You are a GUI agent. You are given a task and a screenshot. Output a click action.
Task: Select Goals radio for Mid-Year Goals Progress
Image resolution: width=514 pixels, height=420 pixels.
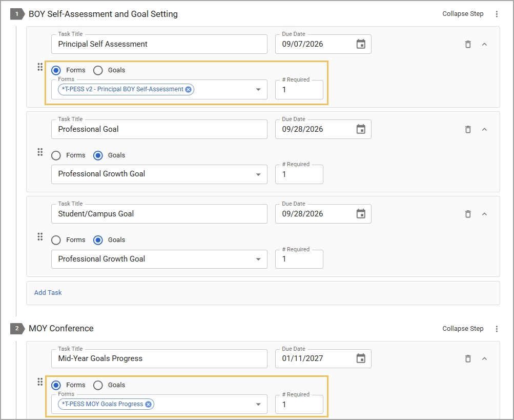[98, 385]
